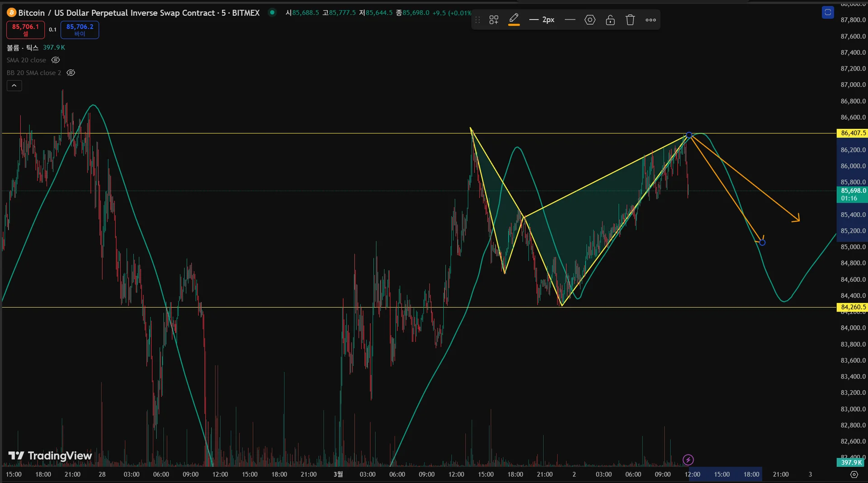The width and height of the screenshot is (868, 483).
Task: Select the line color pencil tool
Action: [514, 19]
